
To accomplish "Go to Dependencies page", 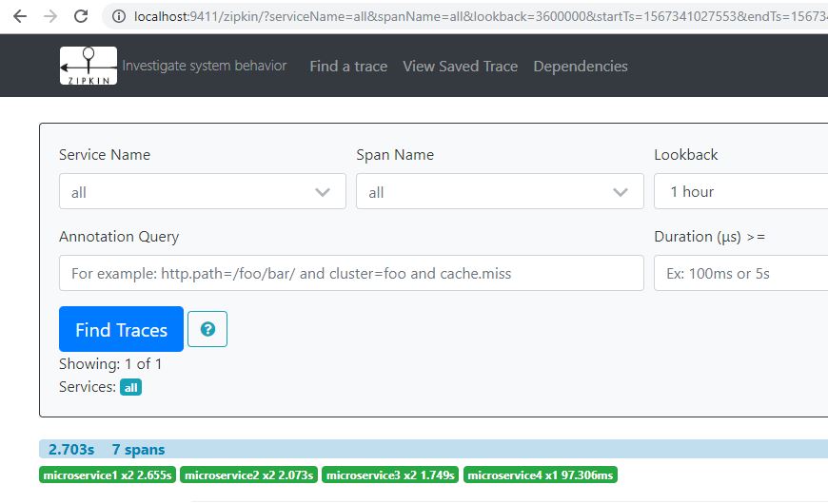I will click(581, 66).
